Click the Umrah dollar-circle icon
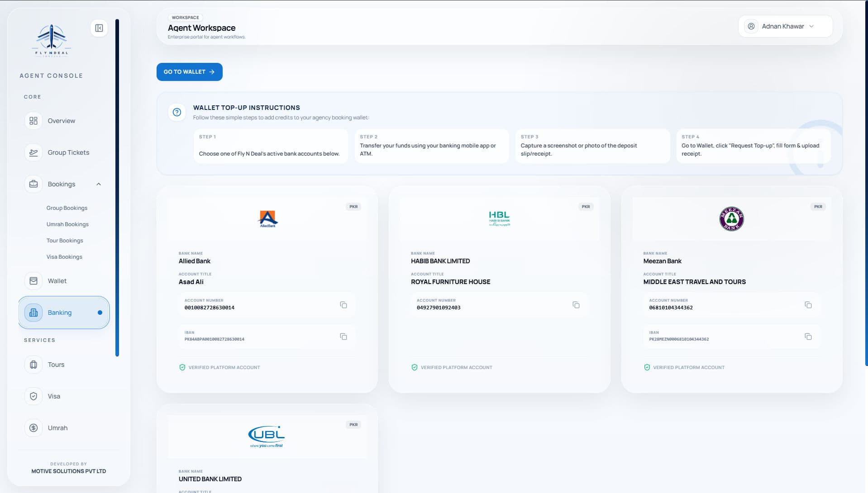 click(x=33, y=428)
